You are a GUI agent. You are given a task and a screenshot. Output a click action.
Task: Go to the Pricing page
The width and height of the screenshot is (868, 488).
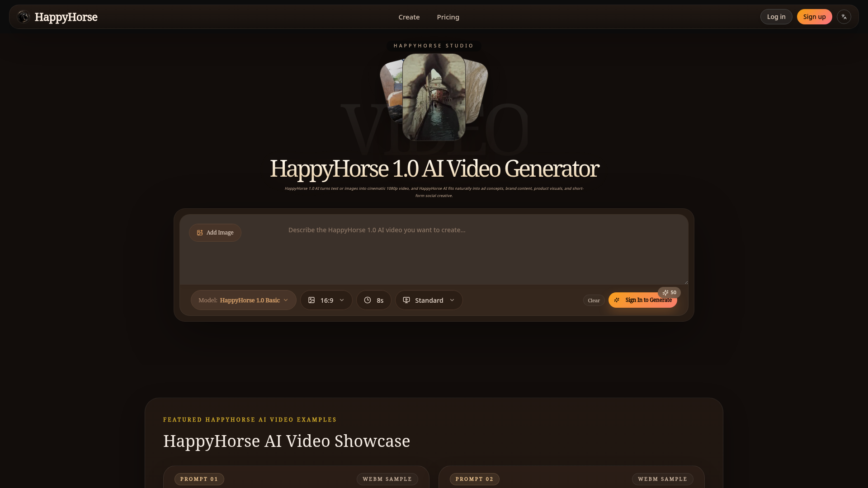click(448, 17)
